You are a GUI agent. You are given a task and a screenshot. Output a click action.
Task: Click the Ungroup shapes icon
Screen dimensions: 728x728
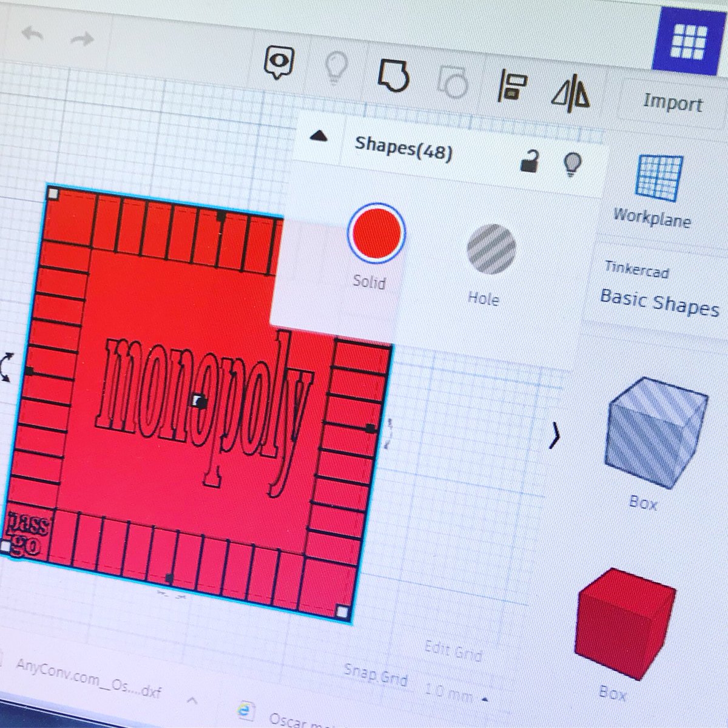tap(453, 83)
